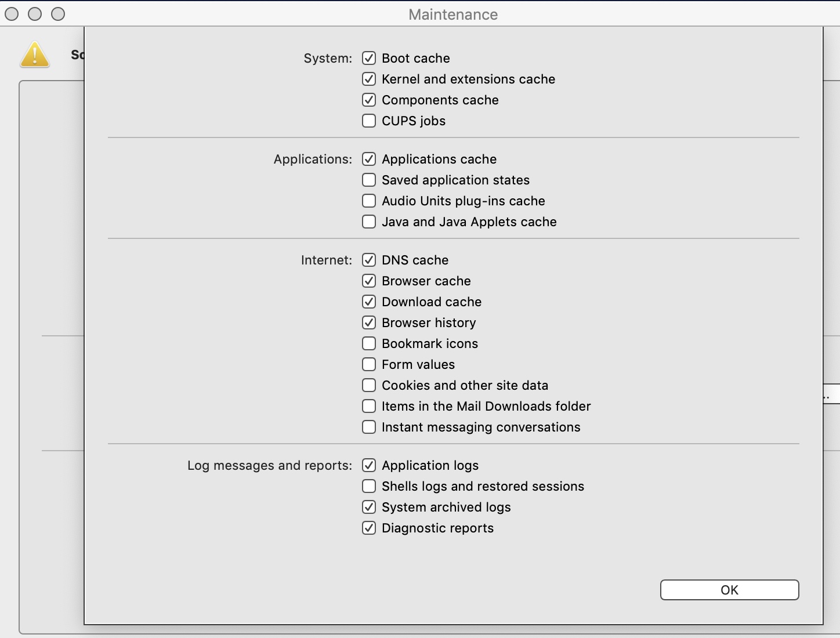Image resolution: width=840 pixels, height=638 pixels.
Task: Turn off Browser history cleaning
Action: click(x=369, y=322)
